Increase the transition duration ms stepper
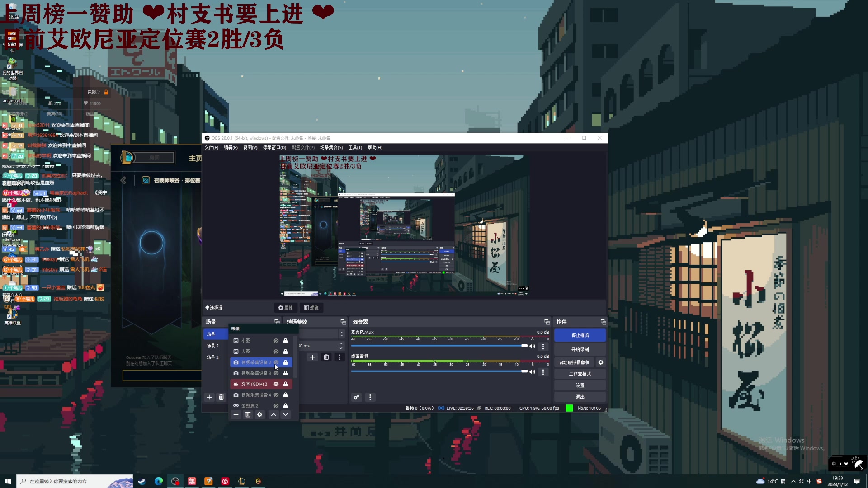Image resolution: width=868 pixels, height=488 pixels. coord(341,343)
